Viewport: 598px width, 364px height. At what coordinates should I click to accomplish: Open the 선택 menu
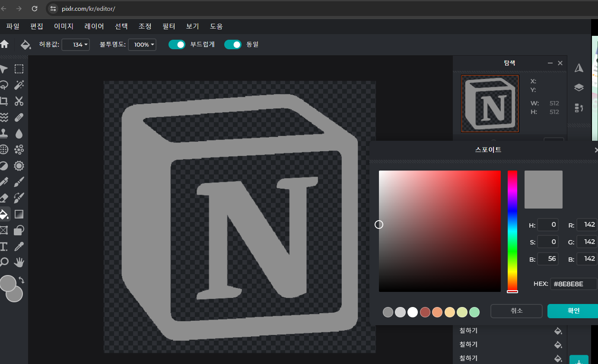click(x=121, y=26)
